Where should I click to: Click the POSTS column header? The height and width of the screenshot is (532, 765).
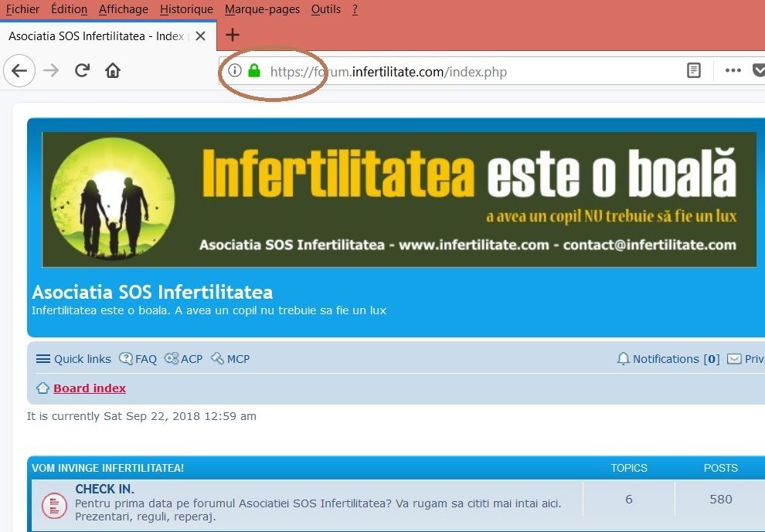[x=721, y=468]
